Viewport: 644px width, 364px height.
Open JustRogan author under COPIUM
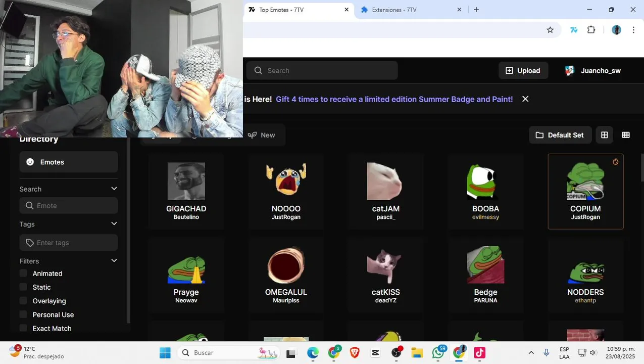585,217
